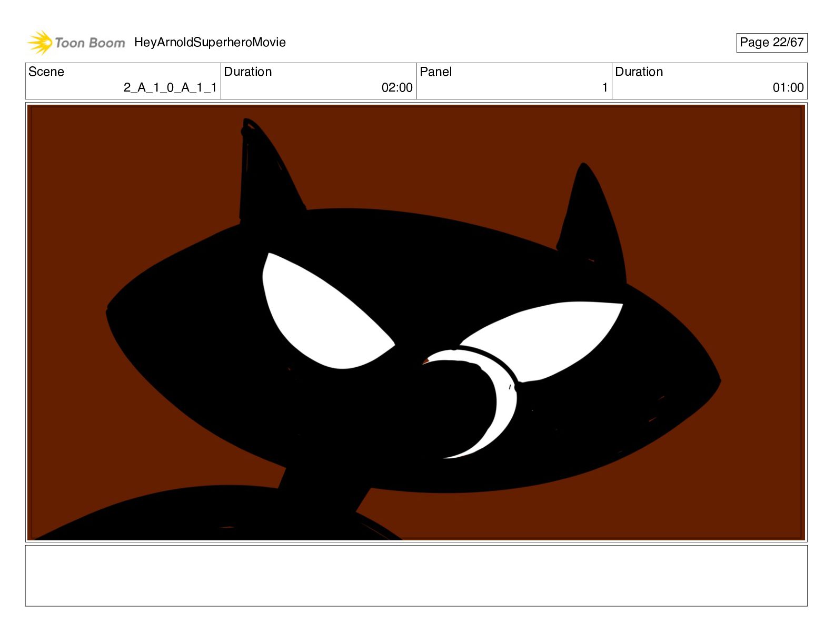Select the panel duration value 01:00
Image resolution: width=834 pixels, height=644 pixels.
click(x=788, y=88)
